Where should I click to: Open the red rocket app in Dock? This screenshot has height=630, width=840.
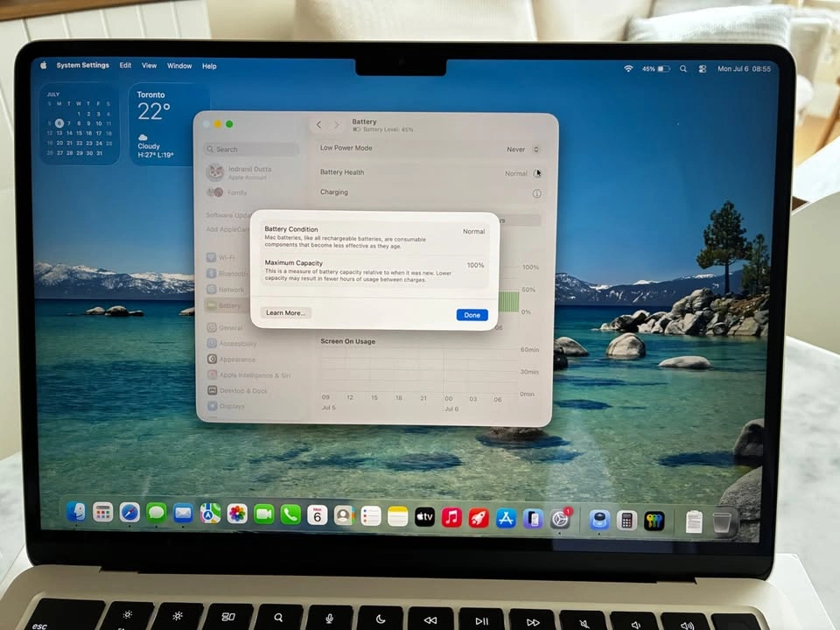(479, 518)
